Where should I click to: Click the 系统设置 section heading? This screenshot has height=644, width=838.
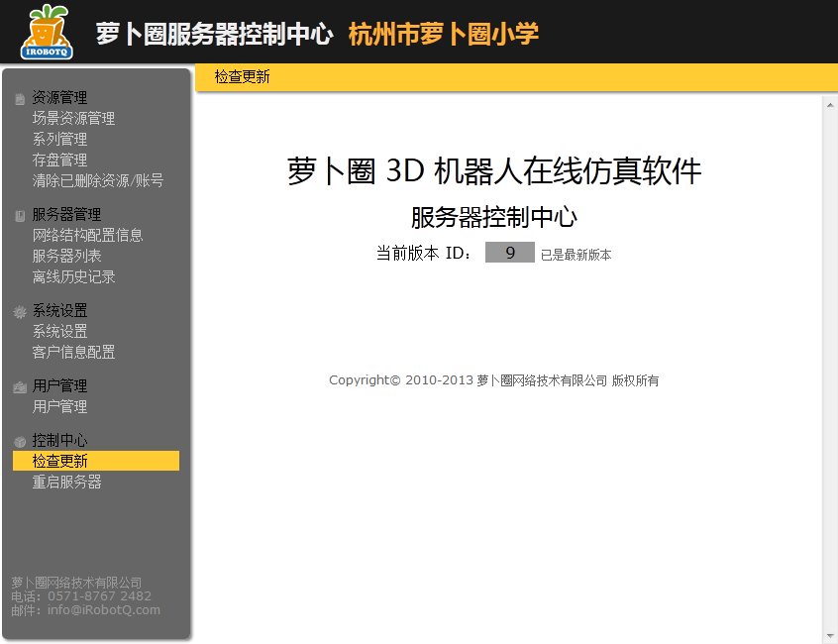click(x=59, y=310)
